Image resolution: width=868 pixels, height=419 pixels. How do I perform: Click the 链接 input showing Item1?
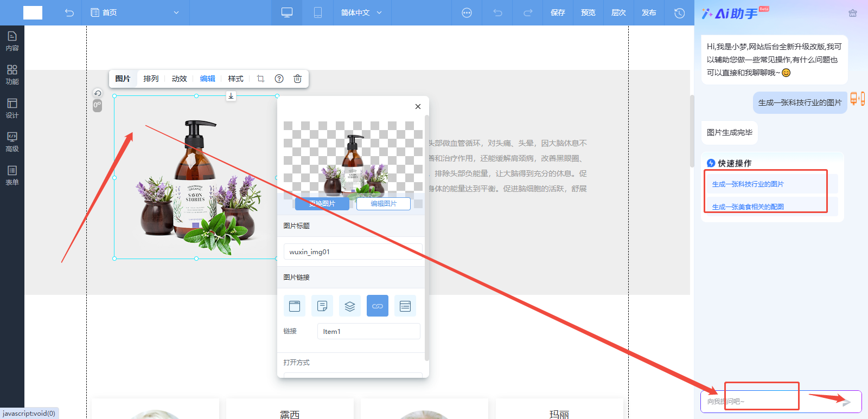coord(369,331)
